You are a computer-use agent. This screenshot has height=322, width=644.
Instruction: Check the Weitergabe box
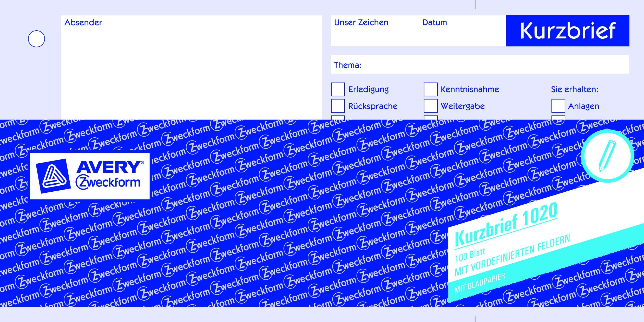pos(431,106)
